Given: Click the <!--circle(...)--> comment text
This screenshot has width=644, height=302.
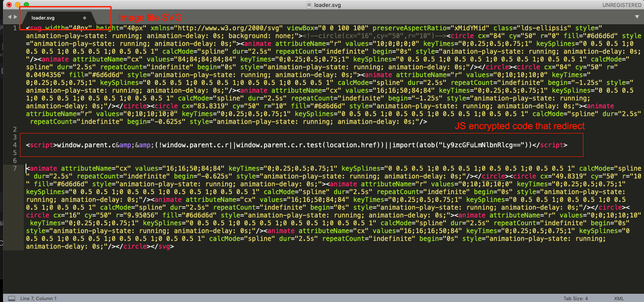Looking at the screenshot, I should [374, 36].
